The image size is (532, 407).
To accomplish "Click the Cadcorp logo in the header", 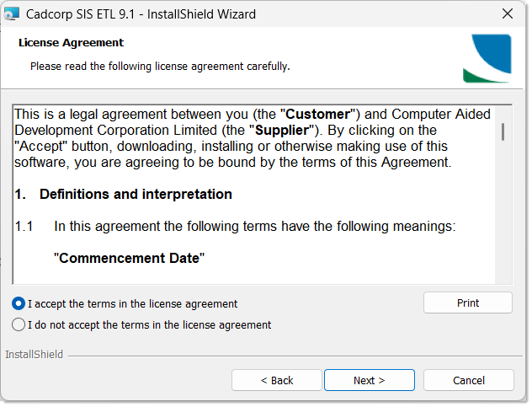I will click(x=487, y=58).
